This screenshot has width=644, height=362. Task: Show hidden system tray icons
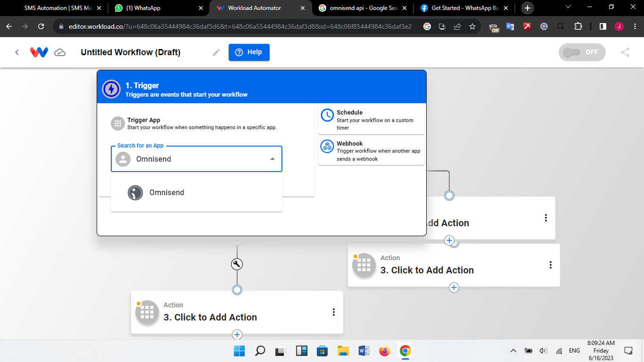pyautogui.click(x=513, y=351)
